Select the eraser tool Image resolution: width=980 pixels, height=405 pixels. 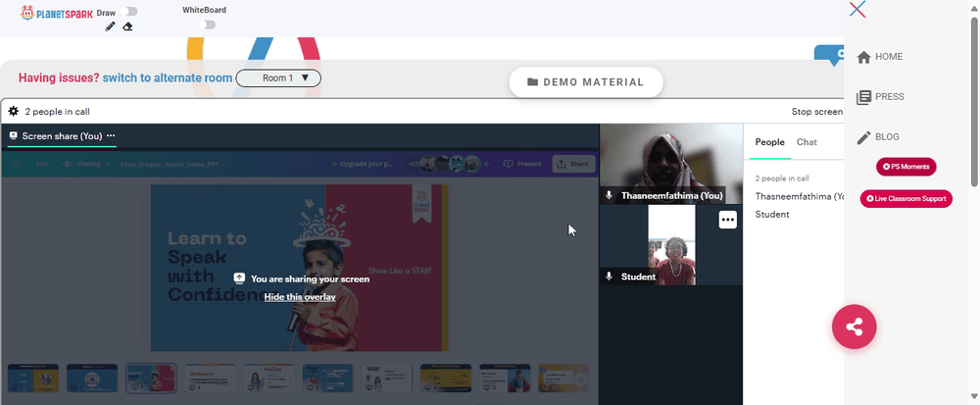[x=127, y=26]
